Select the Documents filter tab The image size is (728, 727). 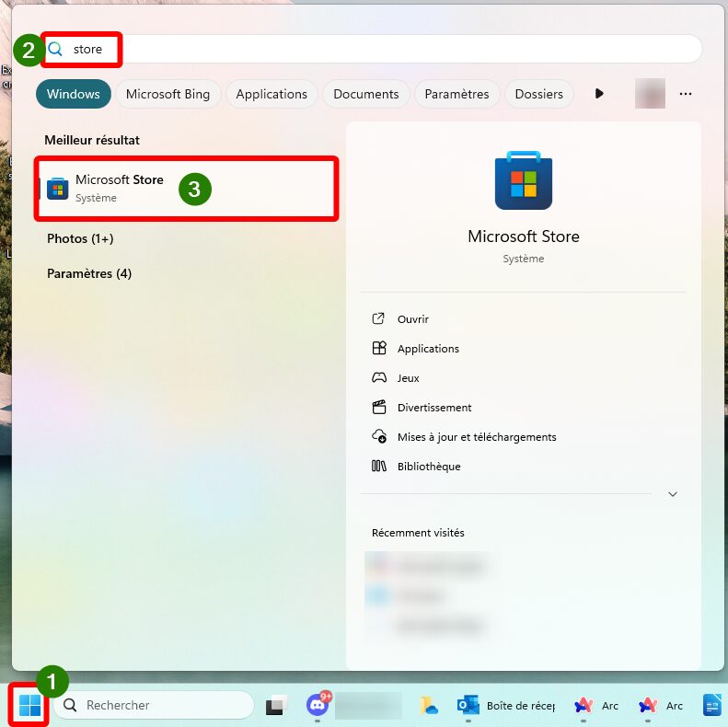click(366, 94)
